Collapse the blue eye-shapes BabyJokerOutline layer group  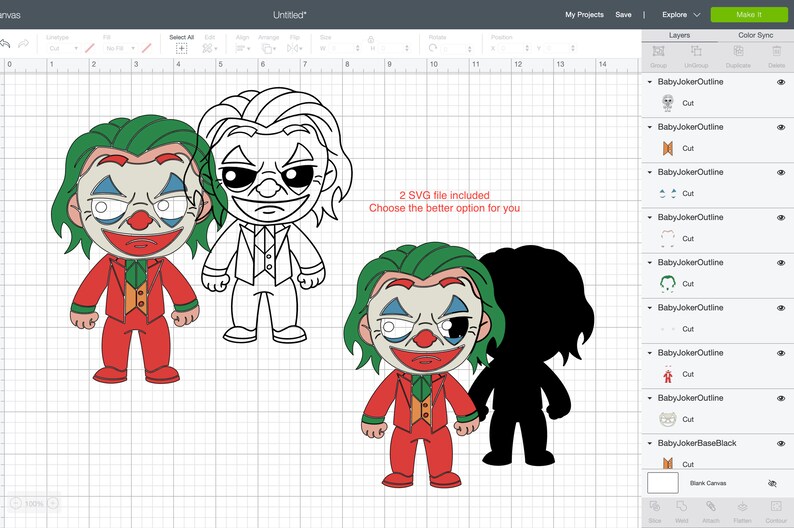click(650, 172)
